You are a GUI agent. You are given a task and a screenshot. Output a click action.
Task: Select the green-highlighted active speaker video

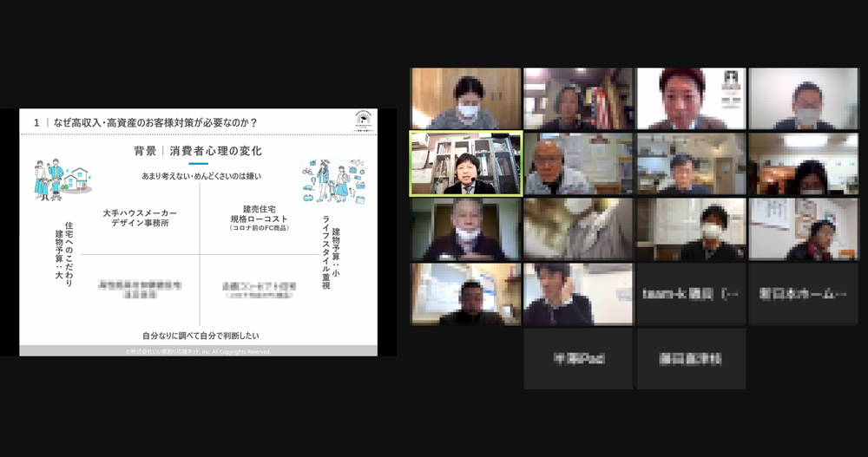(466, 164)
